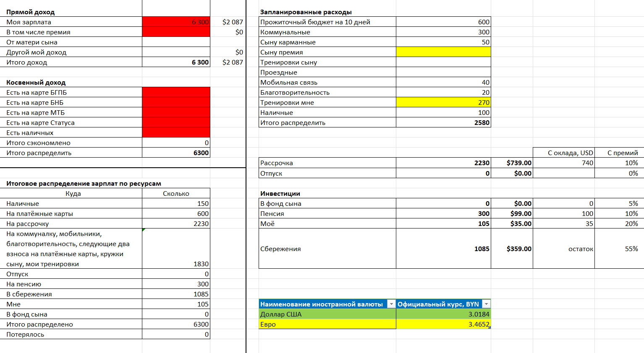Click the "Итого доход" label cell
Viewport: 644px width, 353px height.
coord(71,62)
